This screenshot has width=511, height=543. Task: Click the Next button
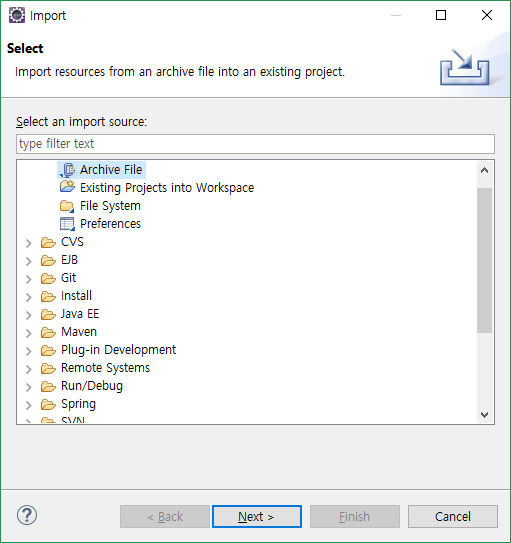(257, 516)
